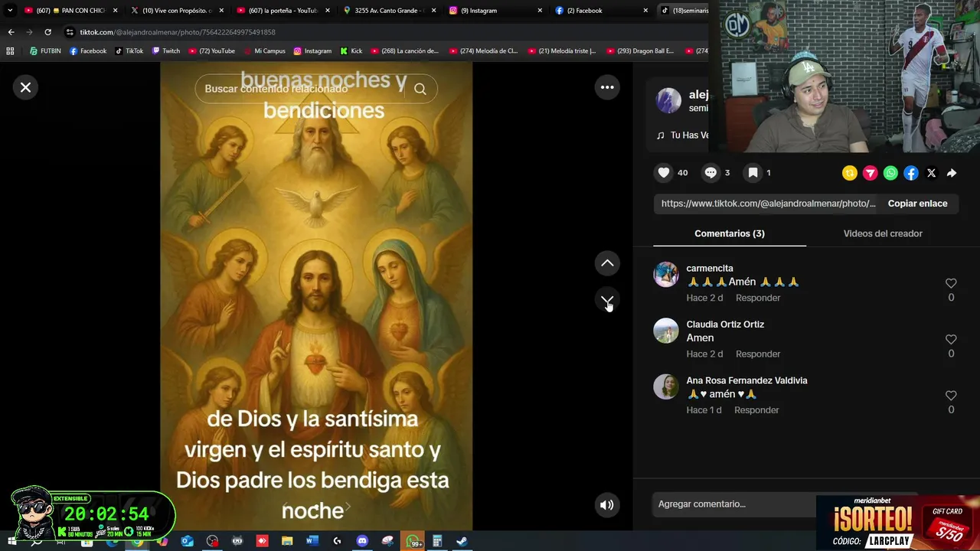Open the Dragon Ball bookmark

(x=640, y=51)
